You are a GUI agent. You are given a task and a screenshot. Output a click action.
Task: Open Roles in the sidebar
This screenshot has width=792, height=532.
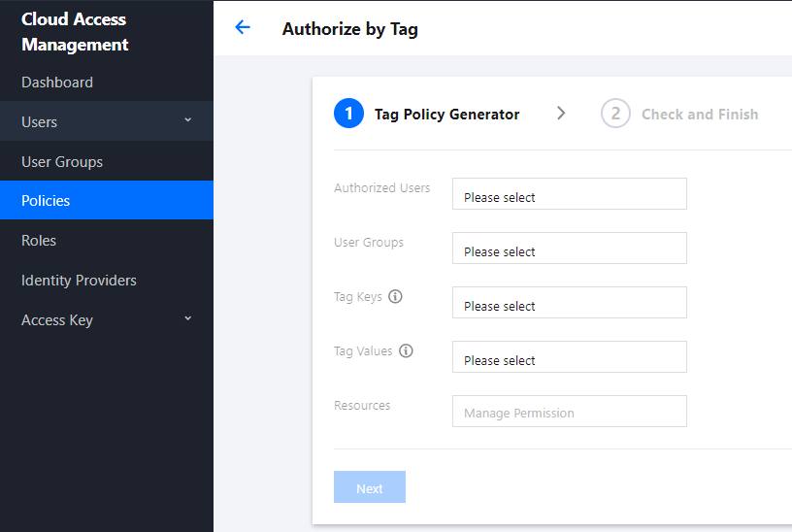(39, 241)
